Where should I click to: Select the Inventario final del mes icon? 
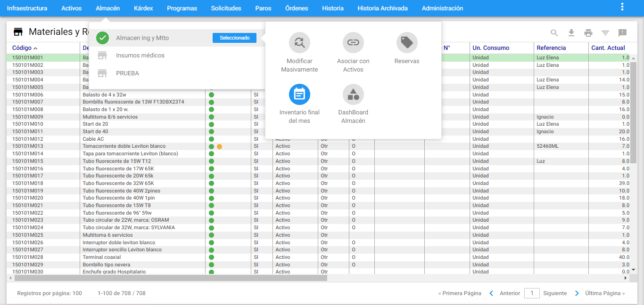[x=299, y=94]
